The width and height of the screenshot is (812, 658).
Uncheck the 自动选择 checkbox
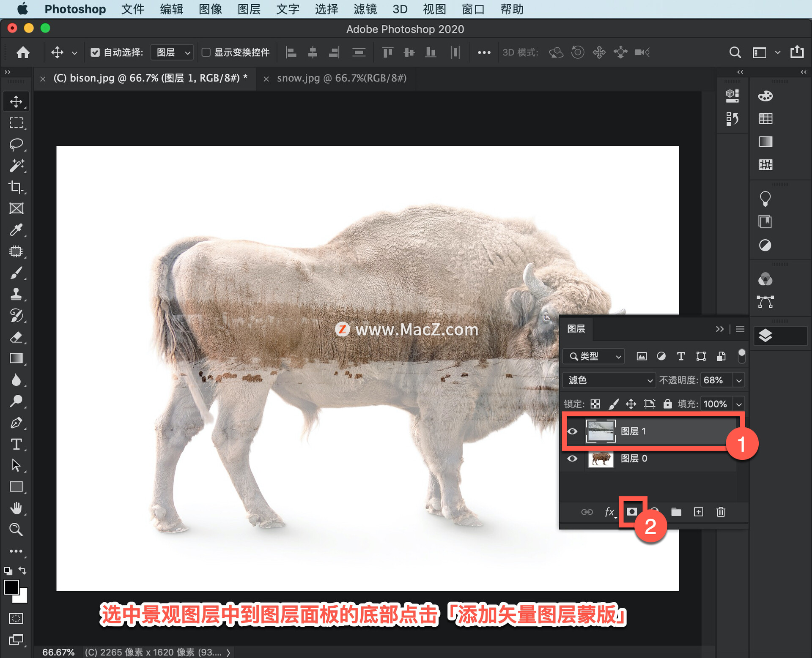[95, 52]
